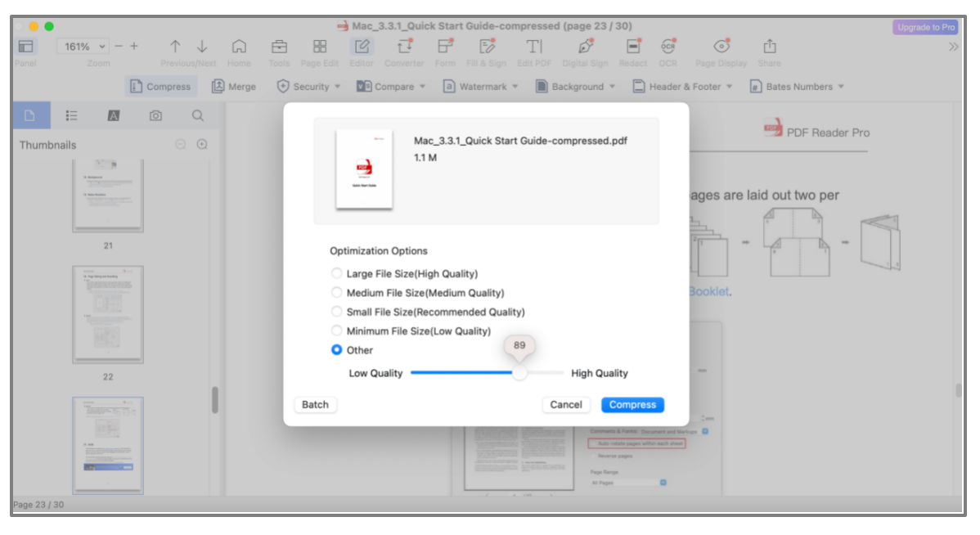Switch to thumbnails sidebar tab
This screenshot has width=980, height=535.
point(30,115)
